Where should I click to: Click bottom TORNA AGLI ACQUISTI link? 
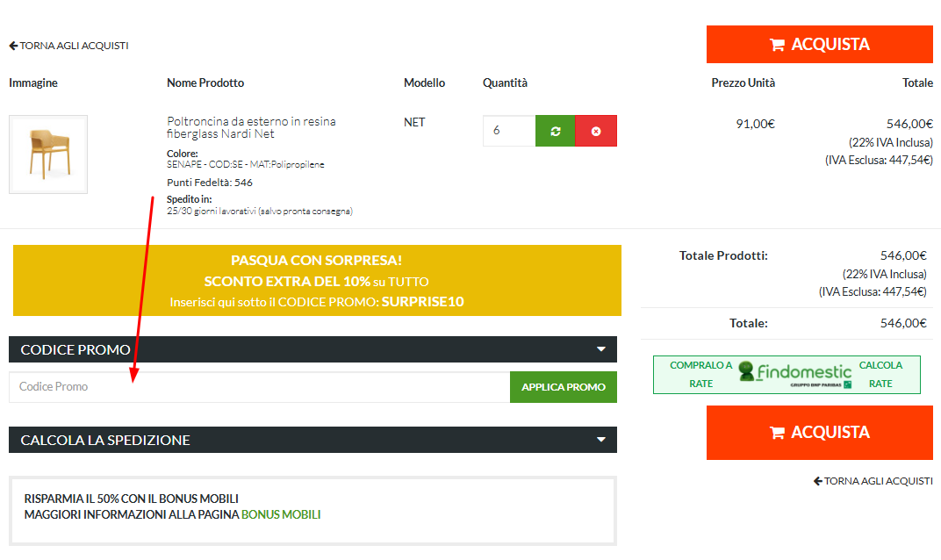[x=873, y=481]
